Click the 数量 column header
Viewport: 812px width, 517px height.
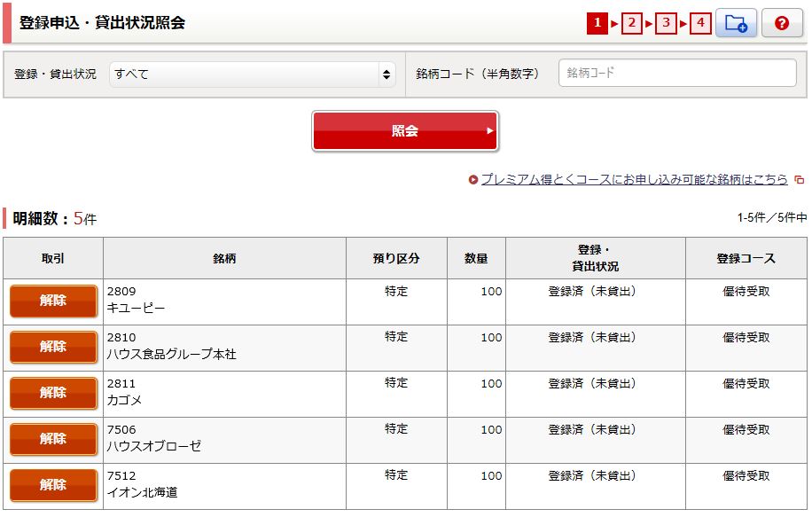tap(476, 259)
